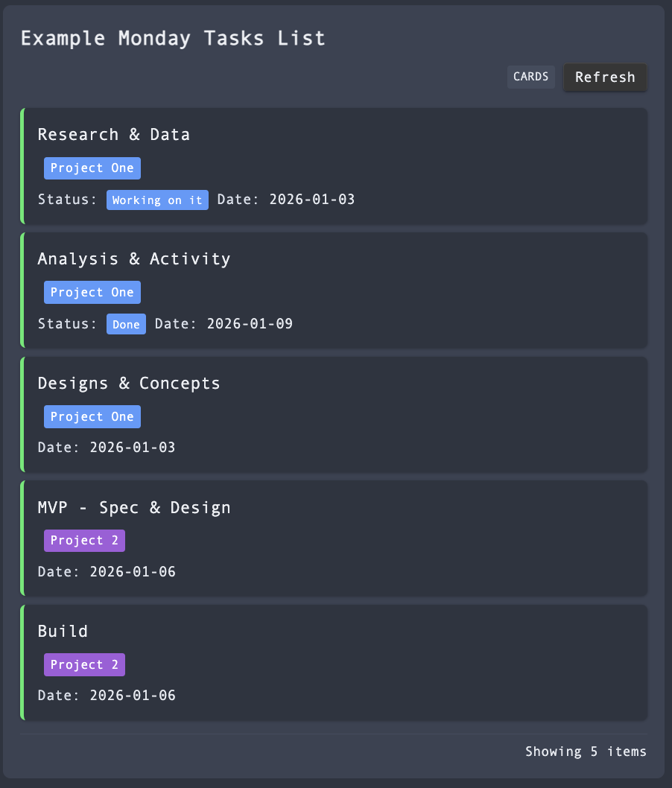Viewport: 672px width, 788px height.
Task: Click the green accent bar on the Build card
Action: [x=23, y=663]
